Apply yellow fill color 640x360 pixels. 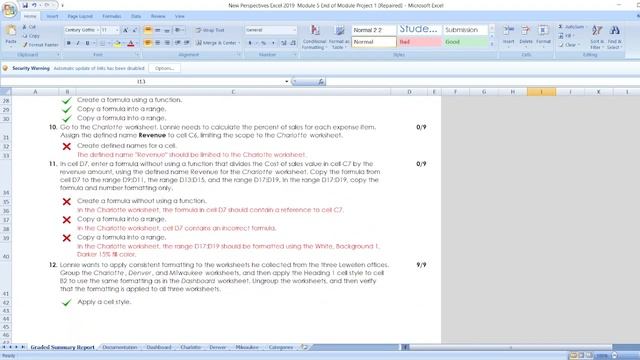[118, 43]
